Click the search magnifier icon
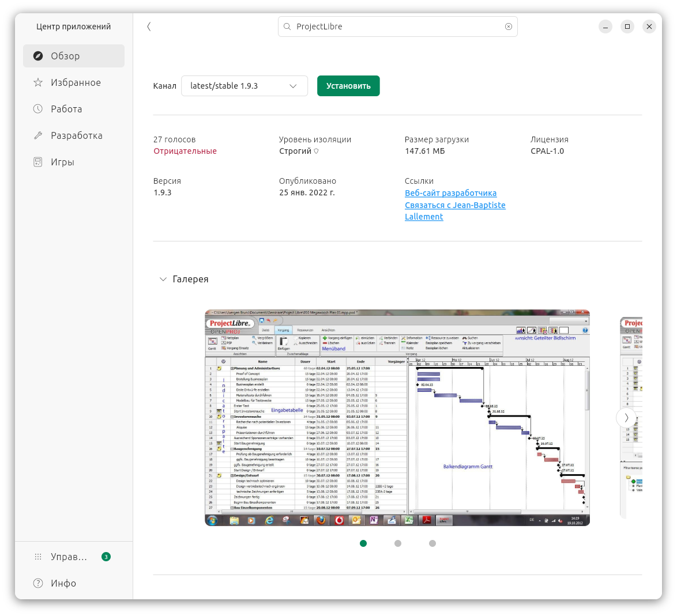 pos(287,27)
